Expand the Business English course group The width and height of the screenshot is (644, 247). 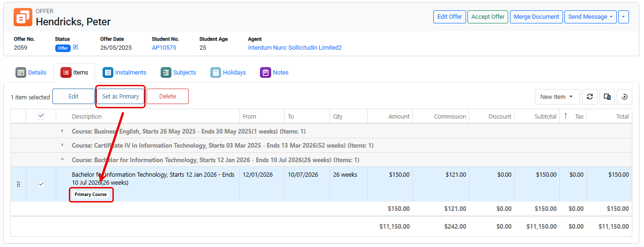[x=62, y=131]
